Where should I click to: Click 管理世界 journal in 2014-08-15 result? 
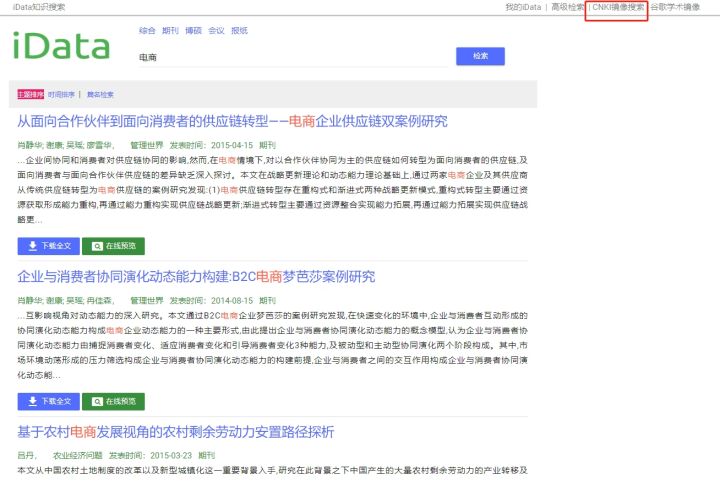tap(147, 301)
